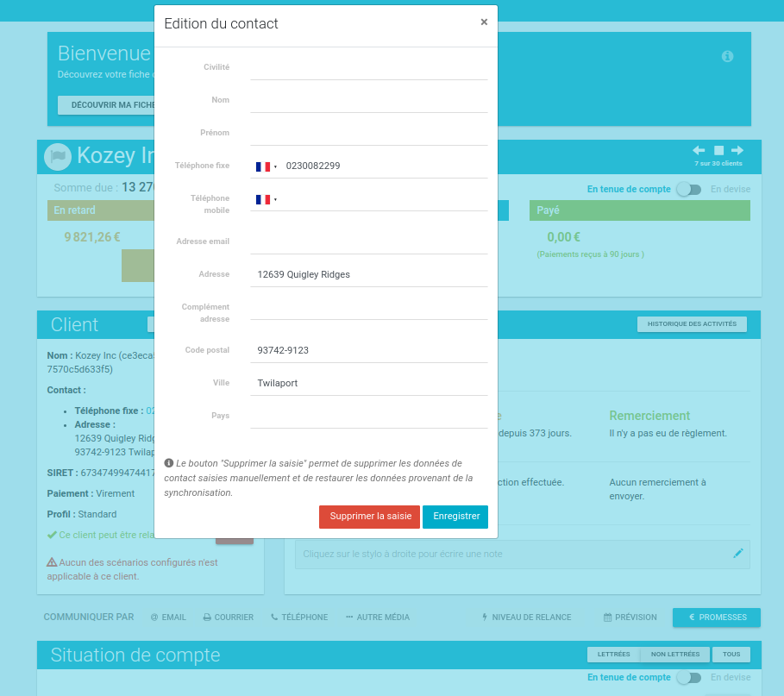Select the Lettrées filter tab
Screen dimensions: 784x696
click(x=613, y=655)
